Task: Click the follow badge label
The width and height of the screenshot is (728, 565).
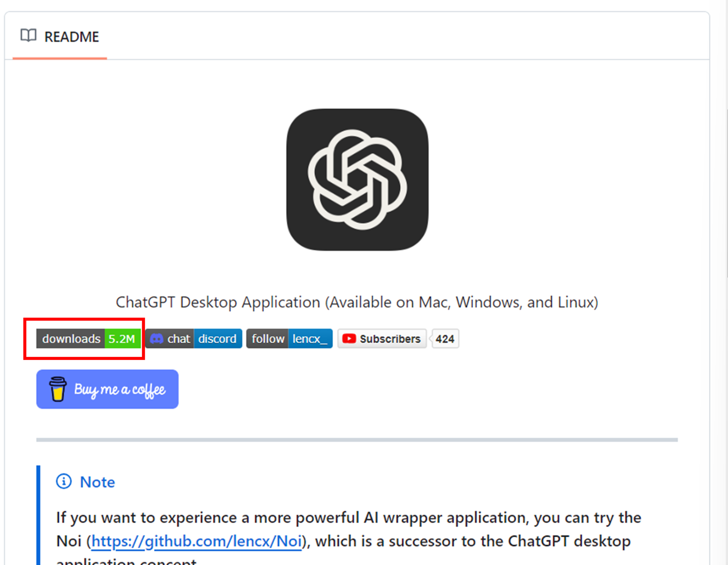Action: [268, 339]
